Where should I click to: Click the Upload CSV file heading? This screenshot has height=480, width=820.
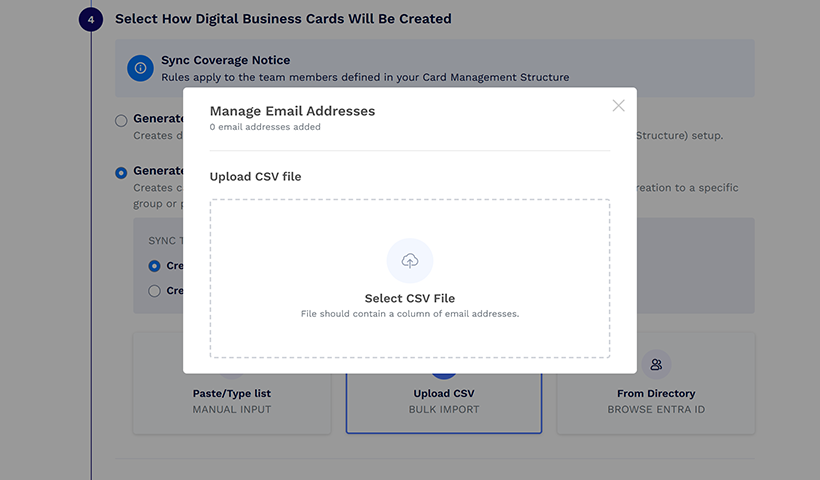[255, 177]
